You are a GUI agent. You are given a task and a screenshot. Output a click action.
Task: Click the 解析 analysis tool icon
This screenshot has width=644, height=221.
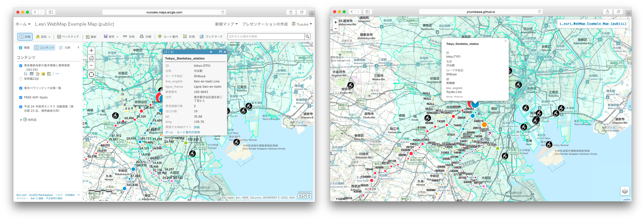(91, 37)
